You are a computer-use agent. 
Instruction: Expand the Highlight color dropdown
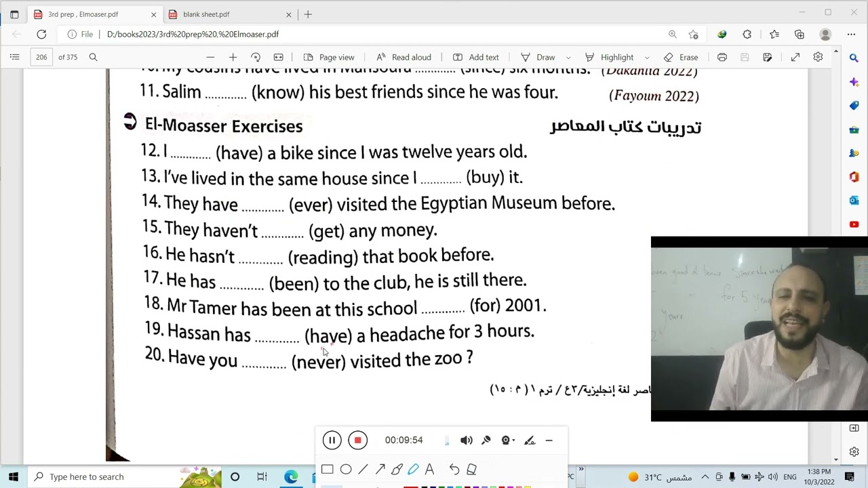tap(647, 58)
